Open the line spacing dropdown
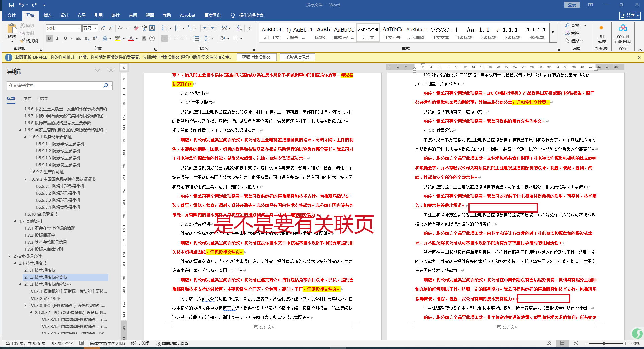Image resolution: width=644 pixels, height=349 pixels. tap(209, 38)
